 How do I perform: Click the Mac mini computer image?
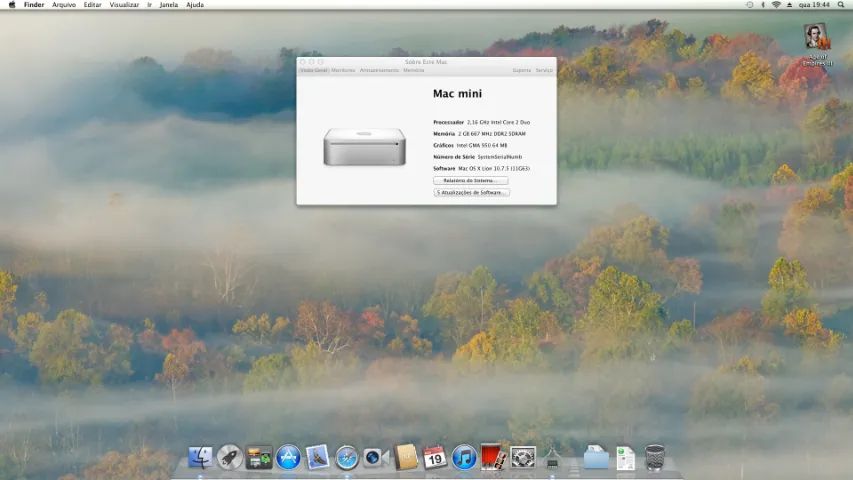pos(364,146)
